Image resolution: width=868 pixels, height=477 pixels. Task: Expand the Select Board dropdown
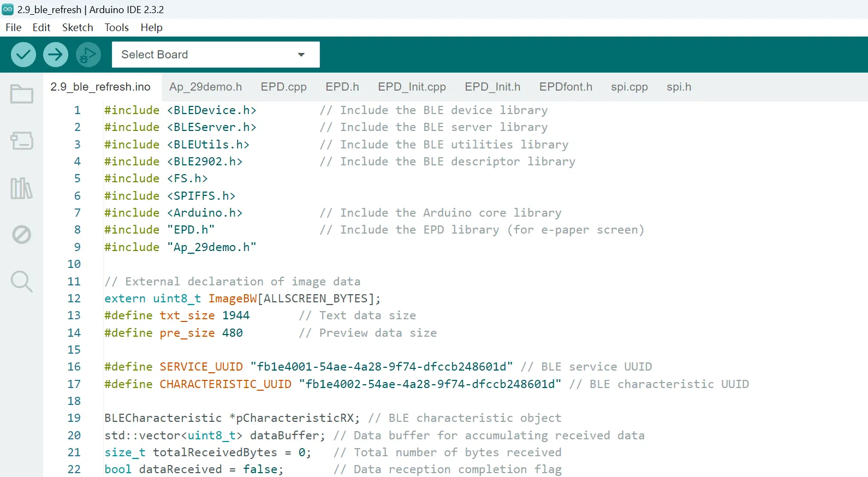click(216, 55)
